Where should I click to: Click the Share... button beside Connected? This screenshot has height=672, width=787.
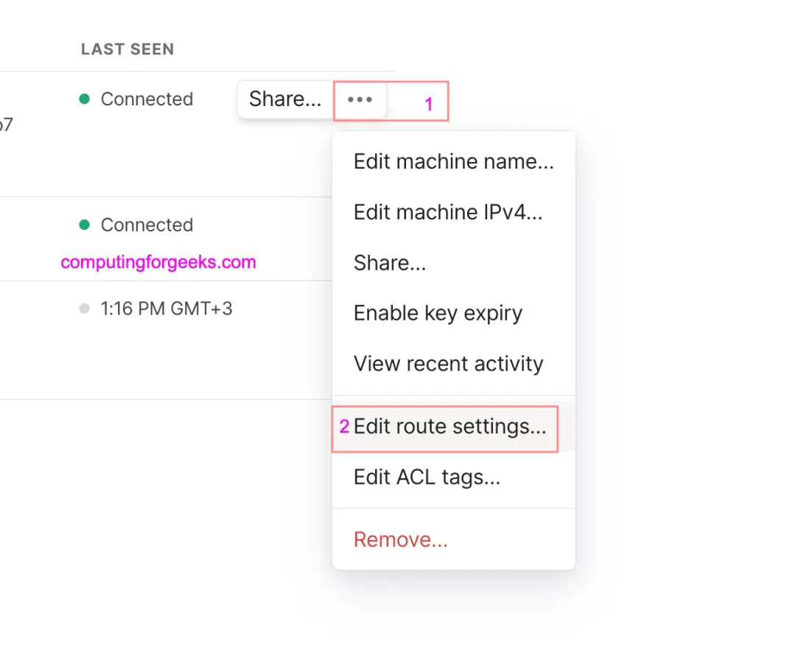coord(286,99)
